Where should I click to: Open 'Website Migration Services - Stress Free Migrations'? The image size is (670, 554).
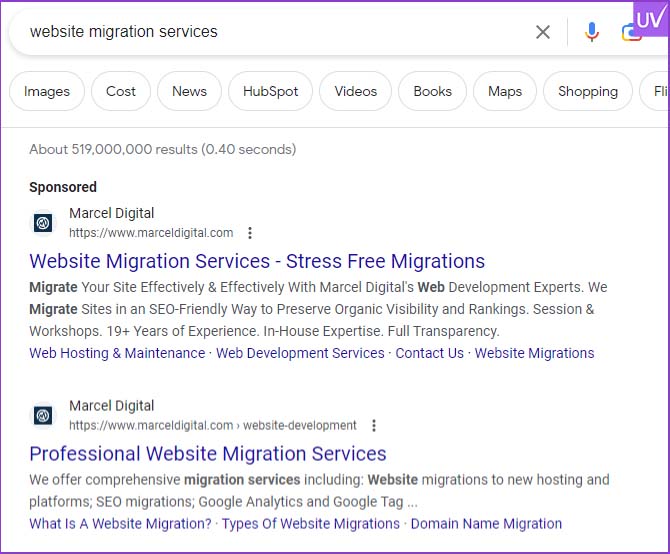257,261
